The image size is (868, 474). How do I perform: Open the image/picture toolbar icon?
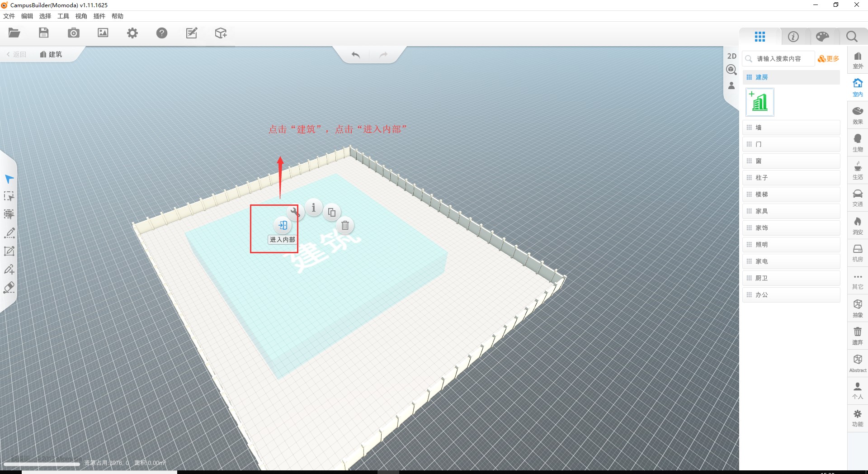click(x=103, y=33)
